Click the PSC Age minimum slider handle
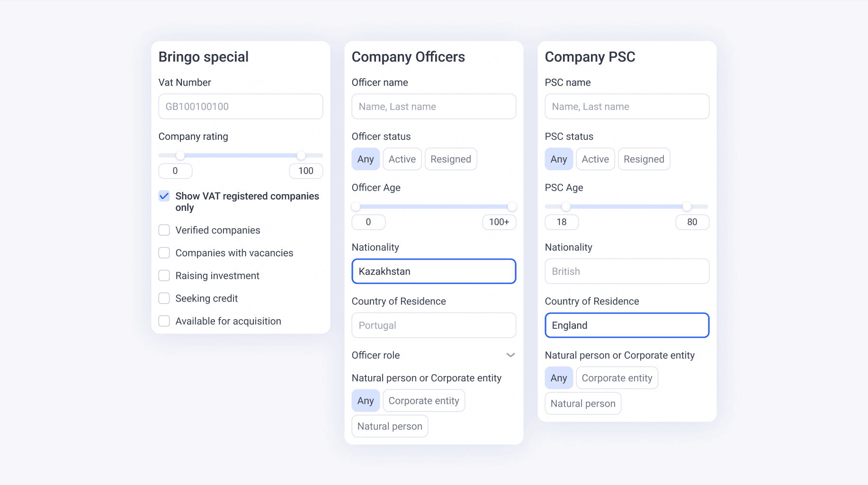The image size is (868, 485). pyautogui.click(x=566, y=207)
